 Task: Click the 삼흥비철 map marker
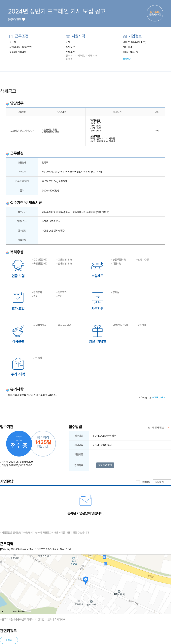point(79,601)
